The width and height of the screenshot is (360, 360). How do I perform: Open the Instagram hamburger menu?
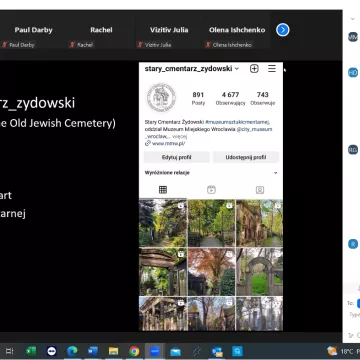pos(272,69)
